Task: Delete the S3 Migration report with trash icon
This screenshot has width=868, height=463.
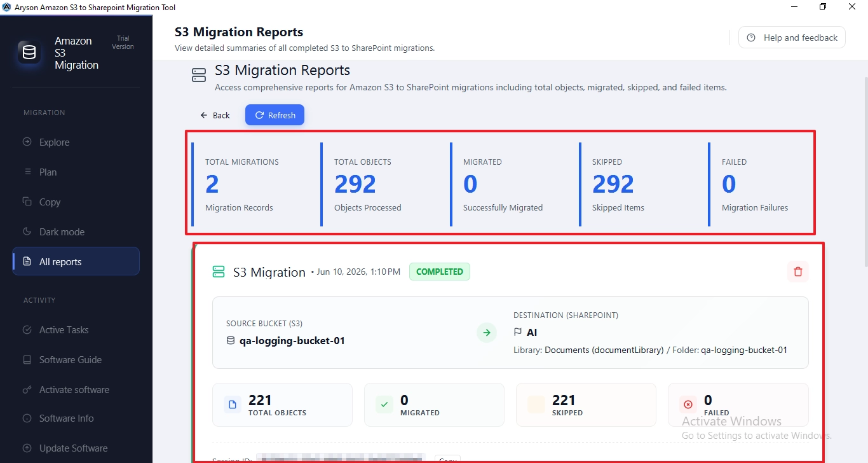Action: (798, 272)
